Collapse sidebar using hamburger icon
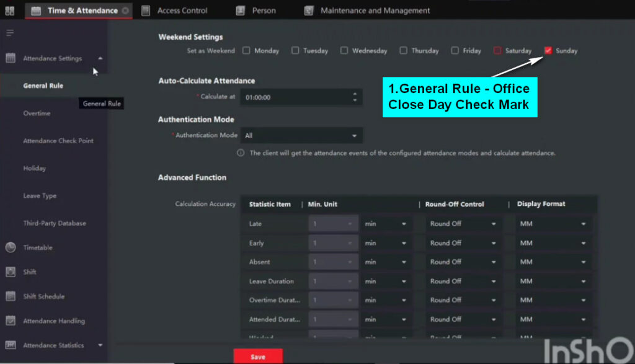 tap(10, 33)
